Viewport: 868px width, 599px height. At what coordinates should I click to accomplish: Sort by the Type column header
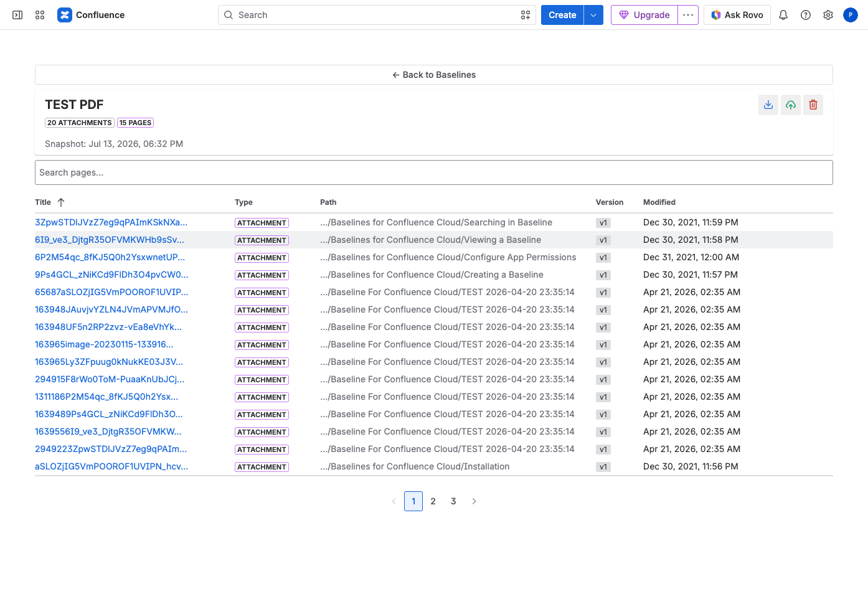(243, 202)
